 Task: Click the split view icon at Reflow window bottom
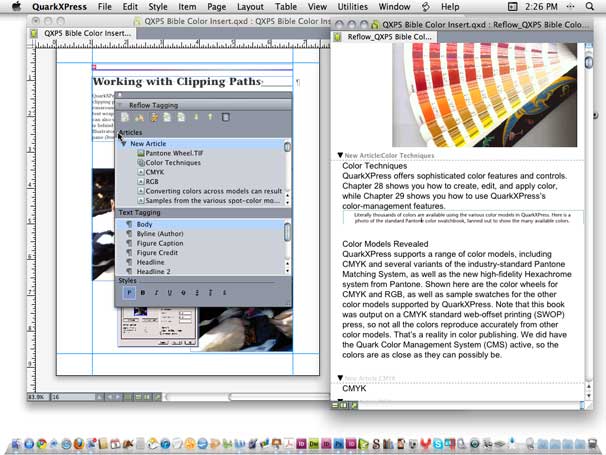tap(343, 405)
